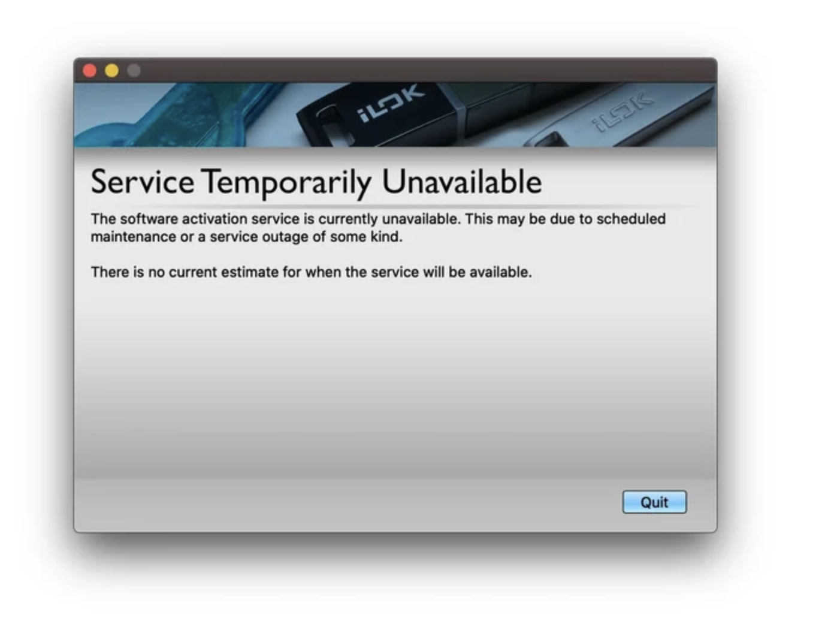The height and width of the screenshot is (621, 840).
Task: Select the 'Service Temporarily Unavailable' heading
Action: click(316, 182)
